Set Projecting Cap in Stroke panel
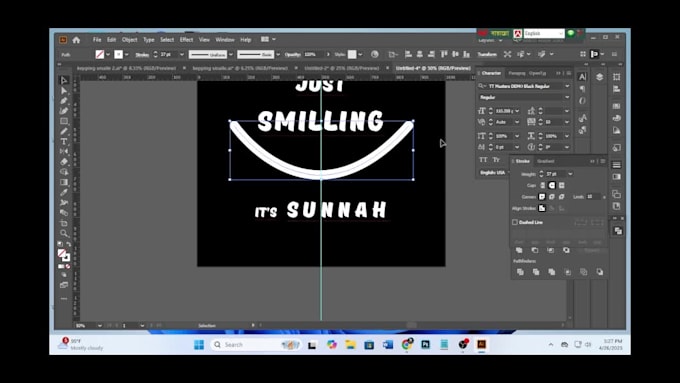 click(562, 185)
